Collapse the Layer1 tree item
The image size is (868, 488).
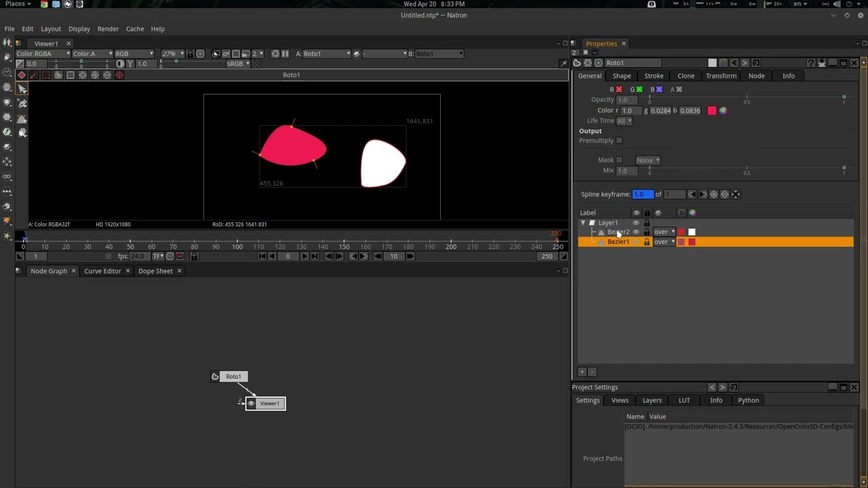click(x=583, y=223)
